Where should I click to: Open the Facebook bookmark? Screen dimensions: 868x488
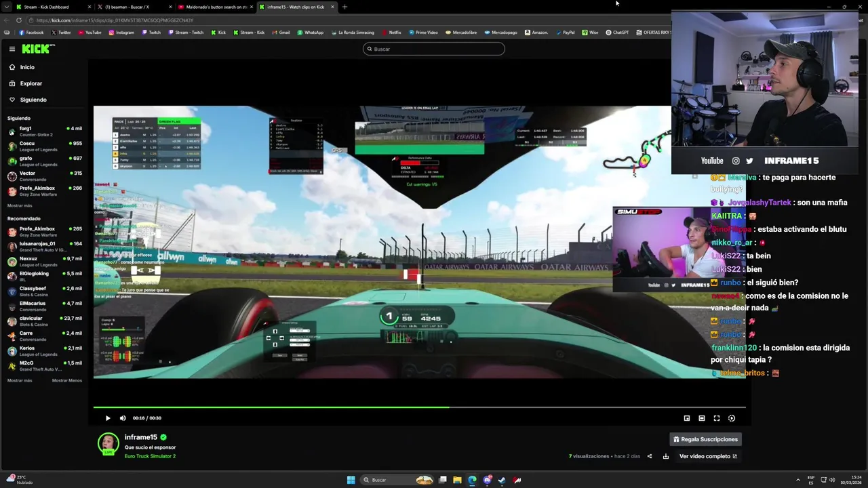(31, 33)
